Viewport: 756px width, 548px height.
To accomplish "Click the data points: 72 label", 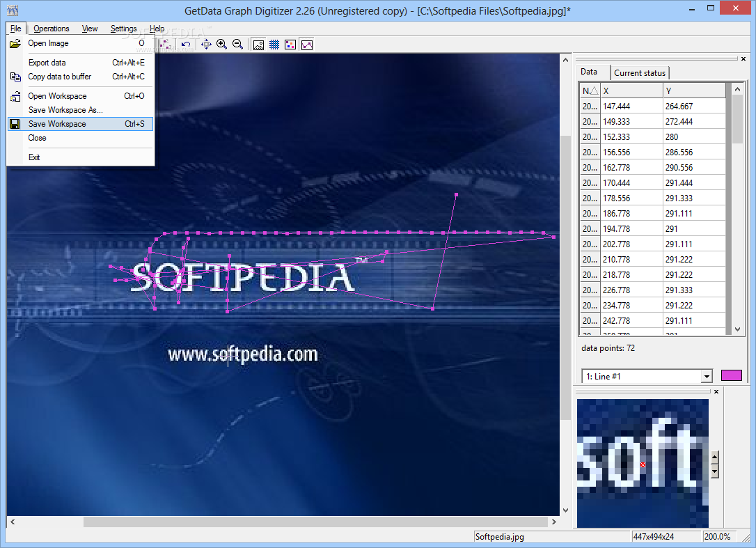I will point(608,348).
